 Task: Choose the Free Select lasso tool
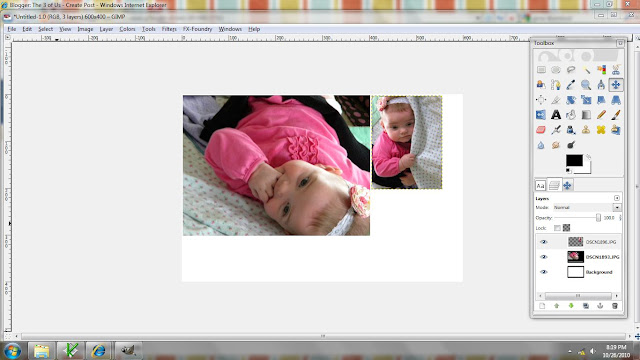pos(571,70)
